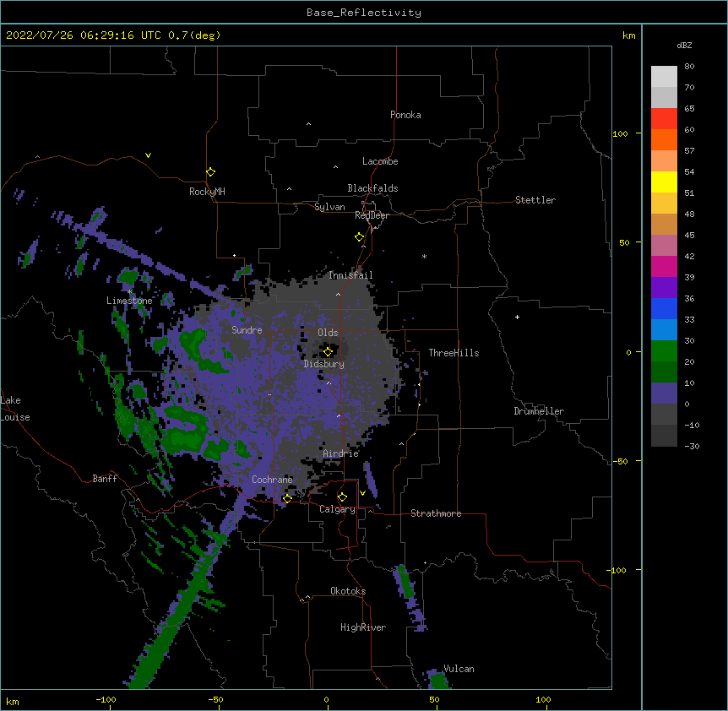Click the Didsbury town label

(324, 364)
